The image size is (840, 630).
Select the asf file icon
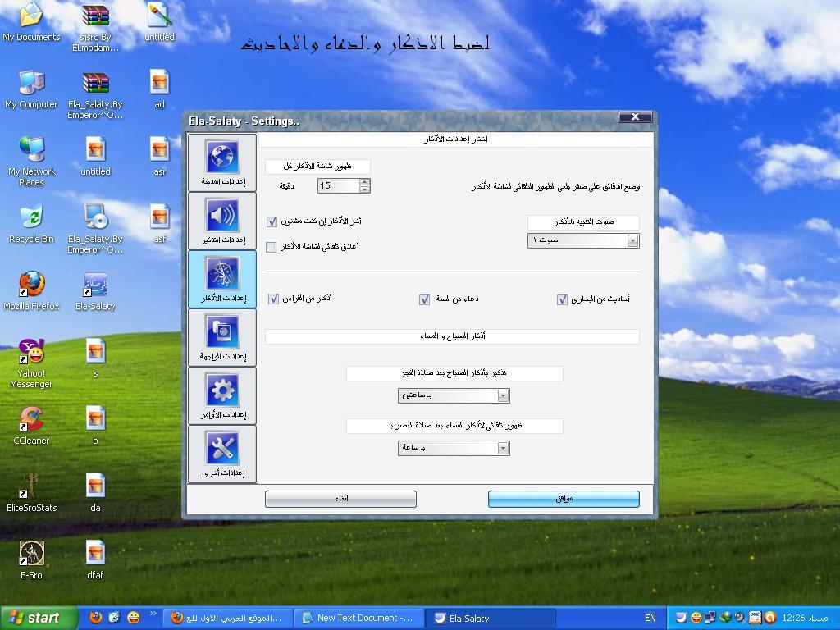(x=160, y=224)
